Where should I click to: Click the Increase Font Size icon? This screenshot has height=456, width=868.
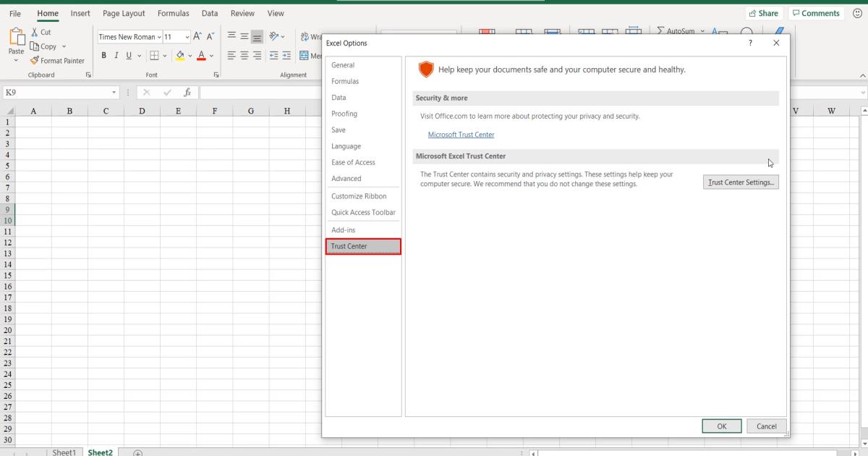[x=195, y=35]
